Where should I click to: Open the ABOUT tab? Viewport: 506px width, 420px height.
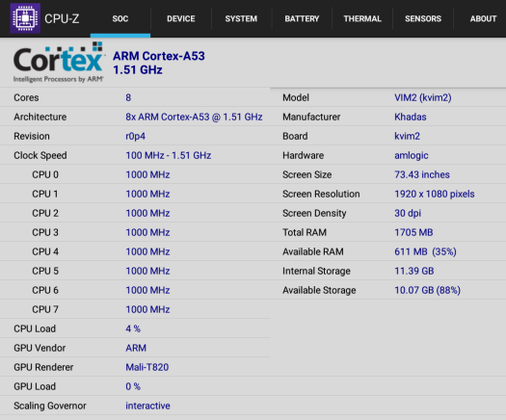[x=483, y=18]
